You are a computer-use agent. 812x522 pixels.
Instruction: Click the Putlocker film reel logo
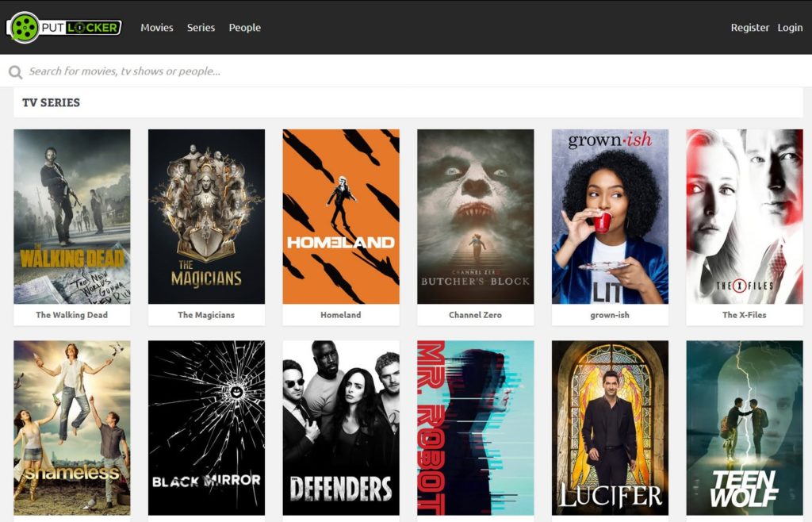pos(63,27)
